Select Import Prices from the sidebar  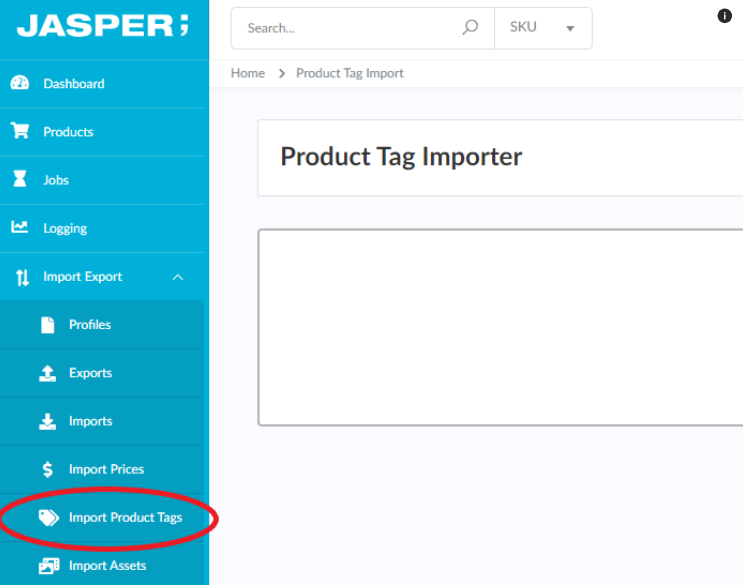106,469
